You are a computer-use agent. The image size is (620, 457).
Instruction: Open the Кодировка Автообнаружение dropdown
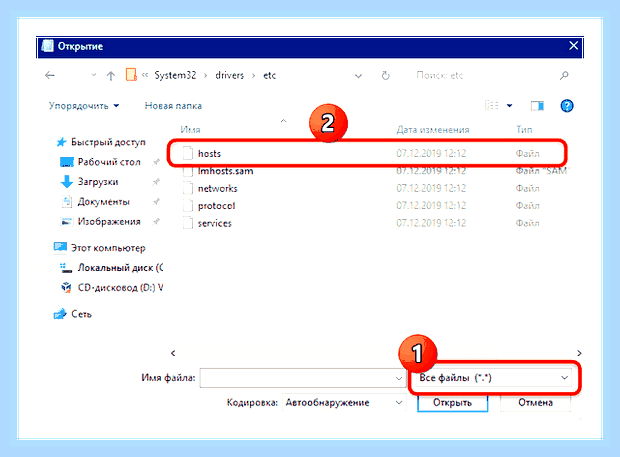344,402
